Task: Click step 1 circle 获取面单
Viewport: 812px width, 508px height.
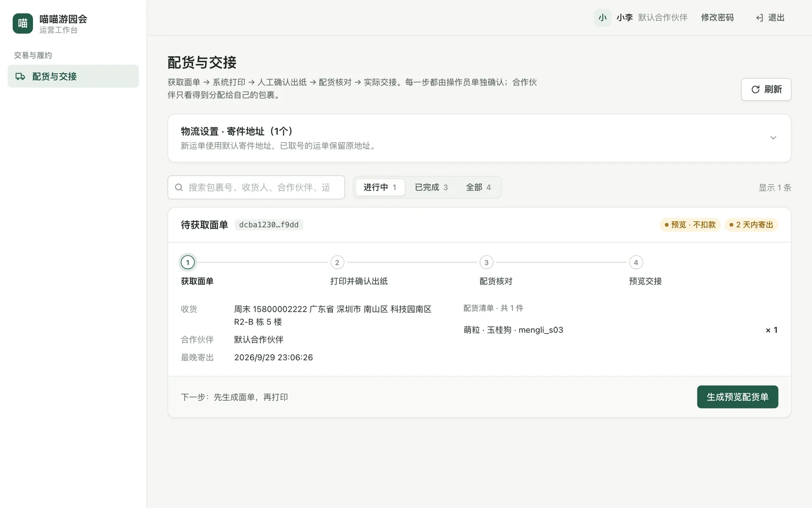Action: [x=188, y=262]
